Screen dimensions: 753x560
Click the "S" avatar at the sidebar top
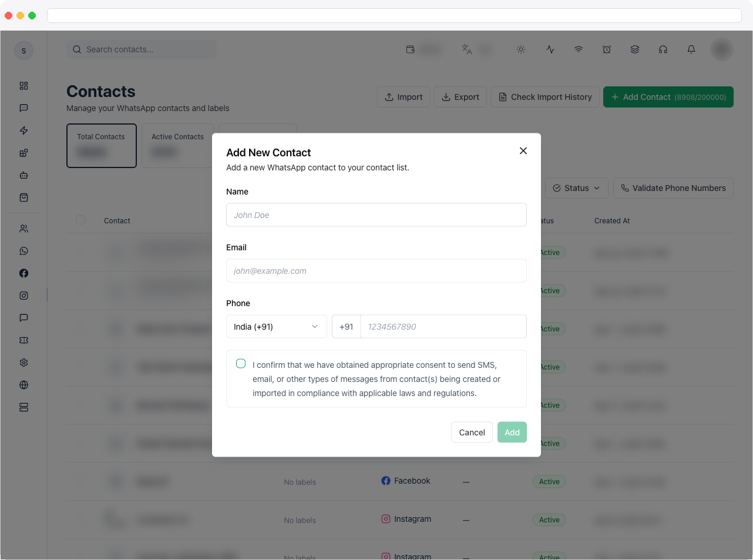pyautogui.click(x=23, y=51)
